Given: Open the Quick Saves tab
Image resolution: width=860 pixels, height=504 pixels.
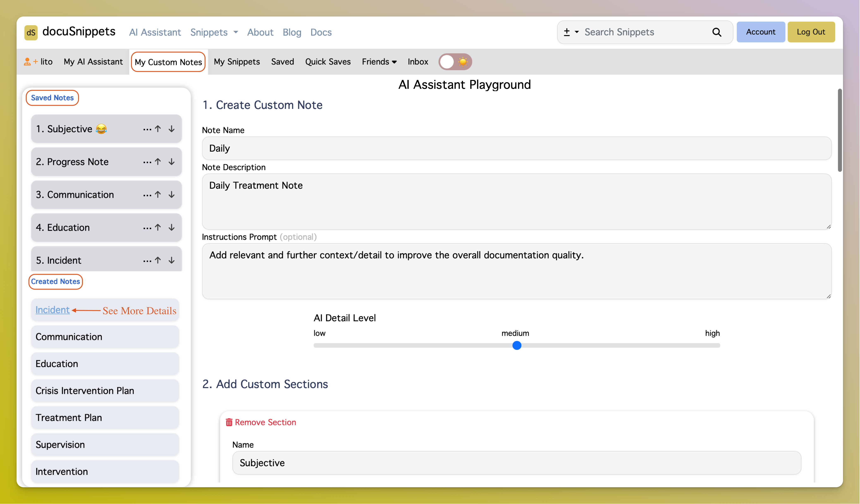Looking at the screenshot, I should (328, 62).
